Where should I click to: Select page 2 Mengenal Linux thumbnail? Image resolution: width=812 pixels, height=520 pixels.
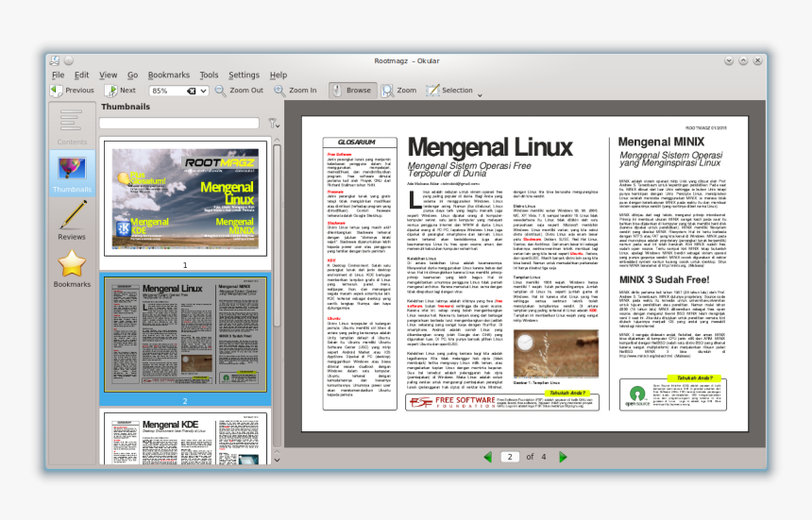(185, 334)
